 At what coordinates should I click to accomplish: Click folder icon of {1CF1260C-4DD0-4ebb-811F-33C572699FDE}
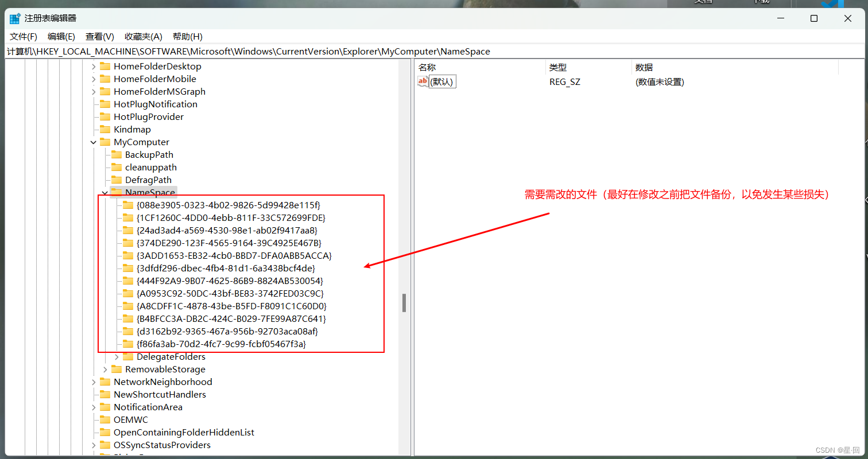[128, 217]
